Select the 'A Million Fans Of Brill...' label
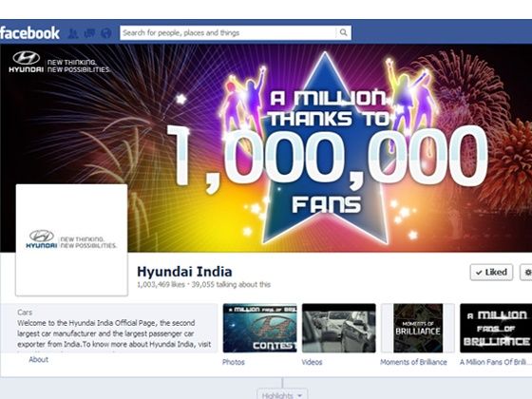This screenshot has height=399, width=532. (x=496, y=362)
